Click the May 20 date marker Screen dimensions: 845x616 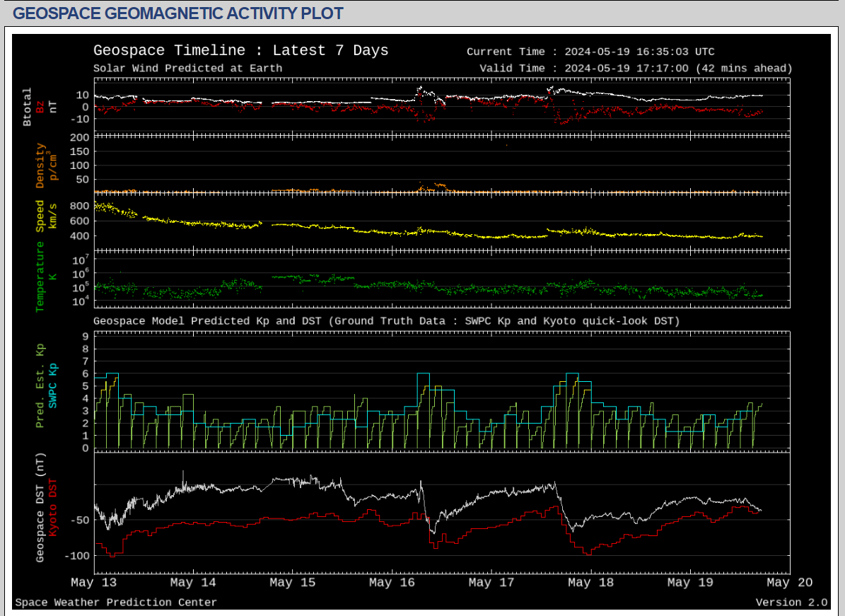(789, 583)
